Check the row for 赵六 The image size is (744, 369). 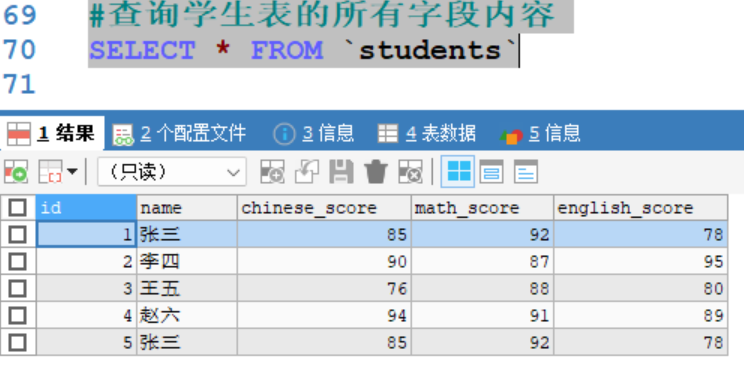click(x=18, y=315)
